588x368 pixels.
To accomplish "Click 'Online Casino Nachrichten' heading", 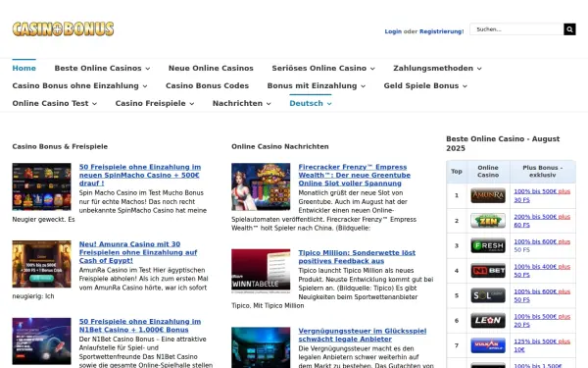I will coord(280,146).
